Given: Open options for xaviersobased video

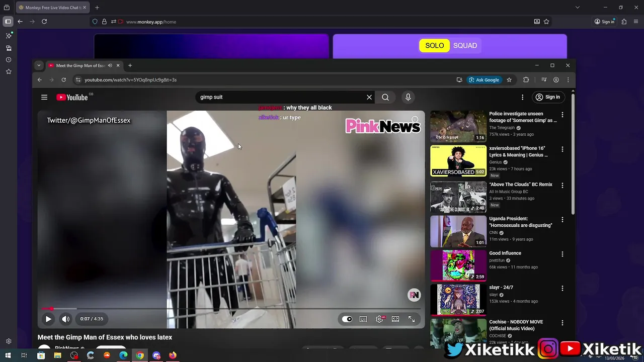Looking at the screenshot, I should tap(562, 149).
